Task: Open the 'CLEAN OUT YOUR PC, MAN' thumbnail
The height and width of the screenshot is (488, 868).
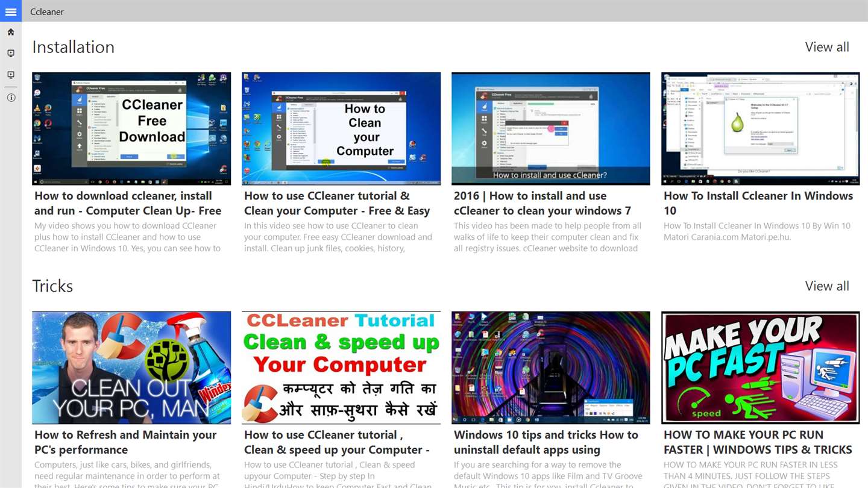Action: (x=131, y=368)
